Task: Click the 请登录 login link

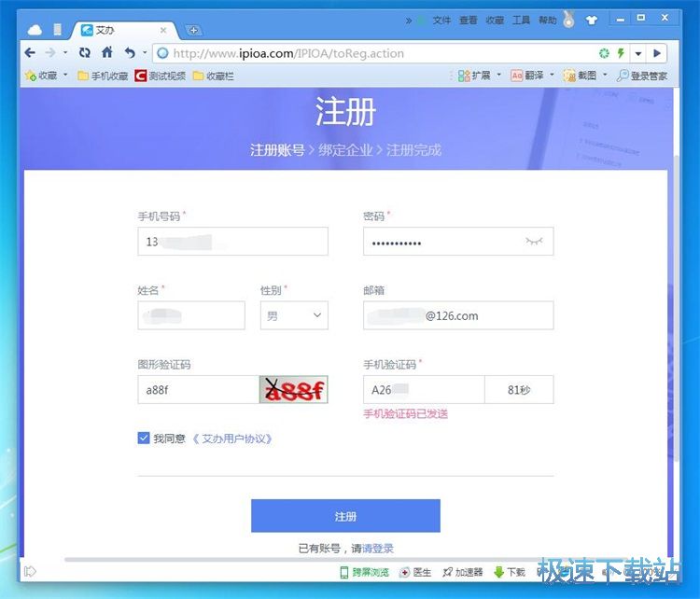Action: (378, 548)
